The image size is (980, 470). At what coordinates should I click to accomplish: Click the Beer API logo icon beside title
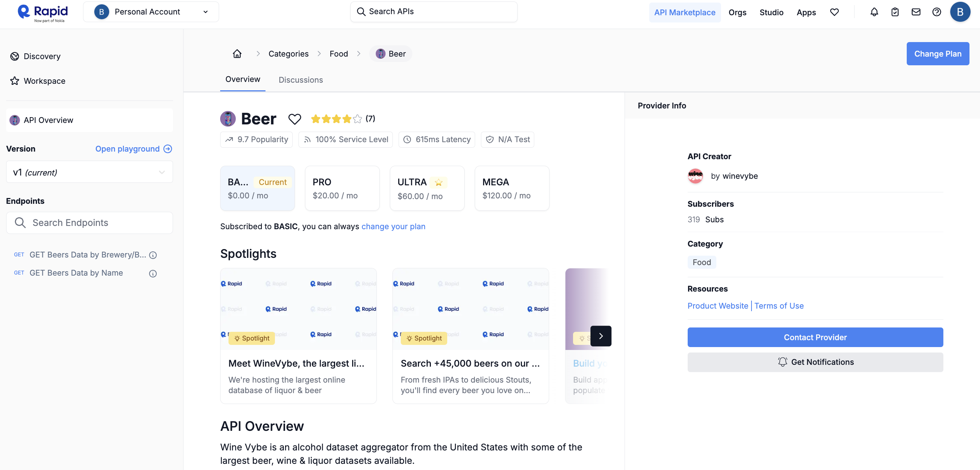tap(227, 119)
